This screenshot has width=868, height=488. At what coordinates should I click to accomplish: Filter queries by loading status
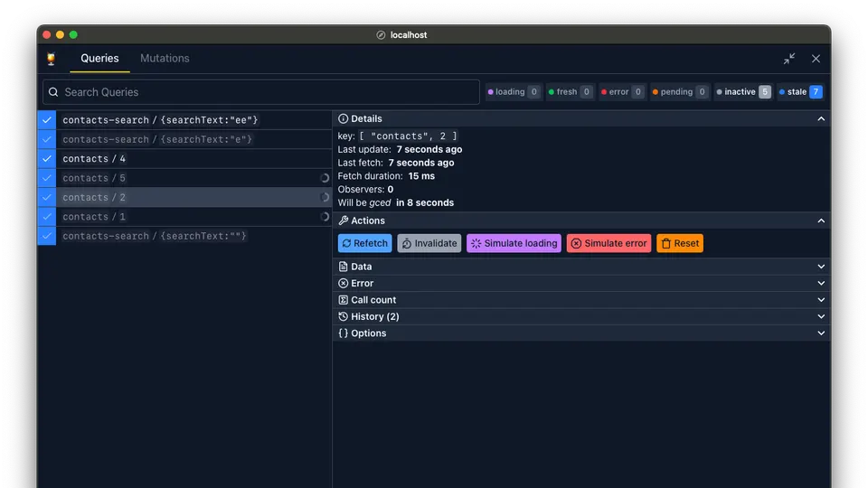click(x=514, y=92)
